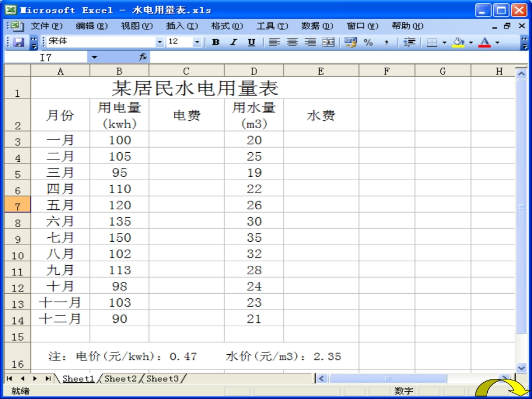Screen dimensions: 532x399
Task: Open Name Box dropdown arrow
Action: tap(94, 57)
